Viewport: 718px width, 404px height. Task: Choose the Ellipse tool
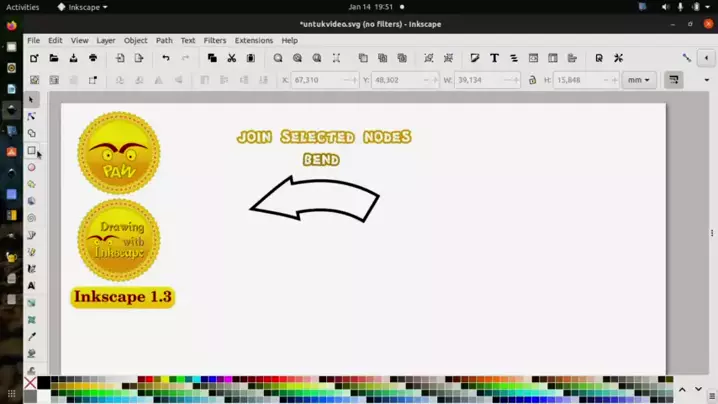click(31, 167)
